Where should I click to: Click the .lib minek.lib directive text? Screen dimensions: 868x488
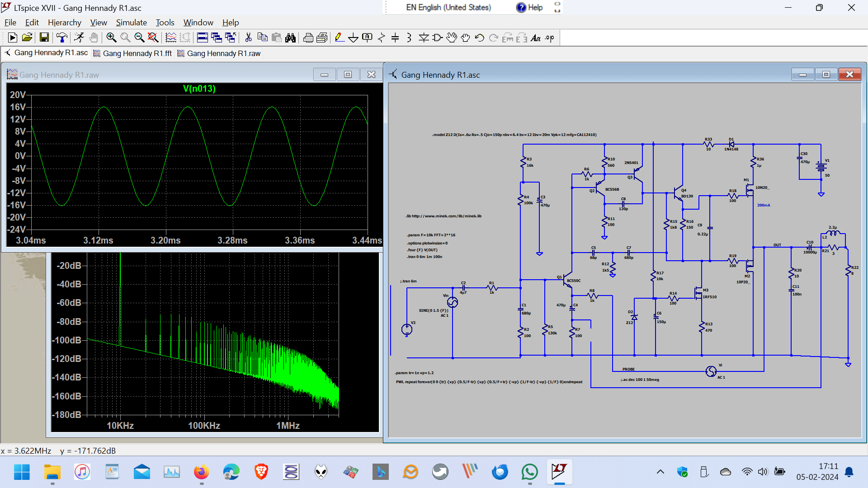(x=443, y=216)
